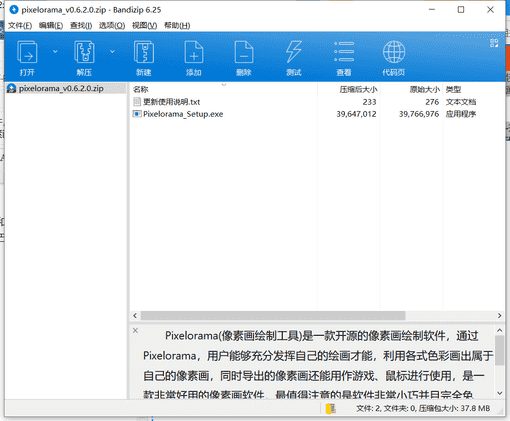510x421 pixels.
Task: Open the Options (选项) menu
Action: click(112, 25)
